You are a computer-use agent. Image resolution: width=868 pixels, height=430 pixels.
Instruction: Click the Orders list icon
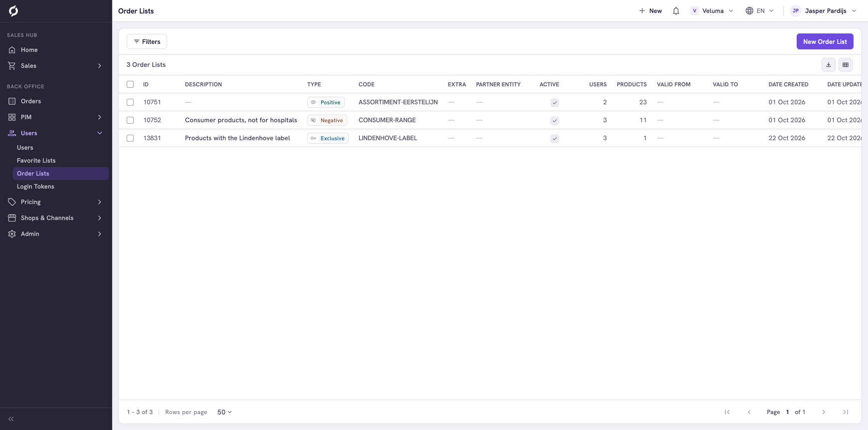click(x=12, y=101)
